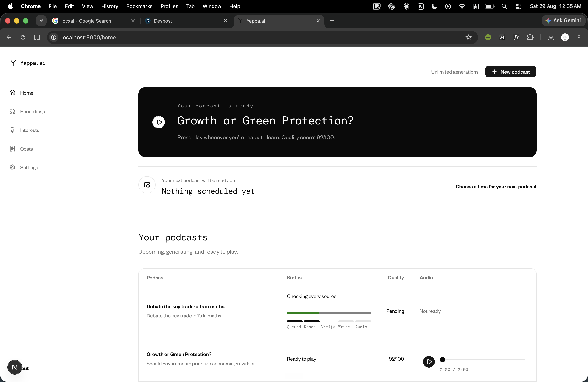
Task: Click the schedule calendar icon
Action: tap(147, 185)
